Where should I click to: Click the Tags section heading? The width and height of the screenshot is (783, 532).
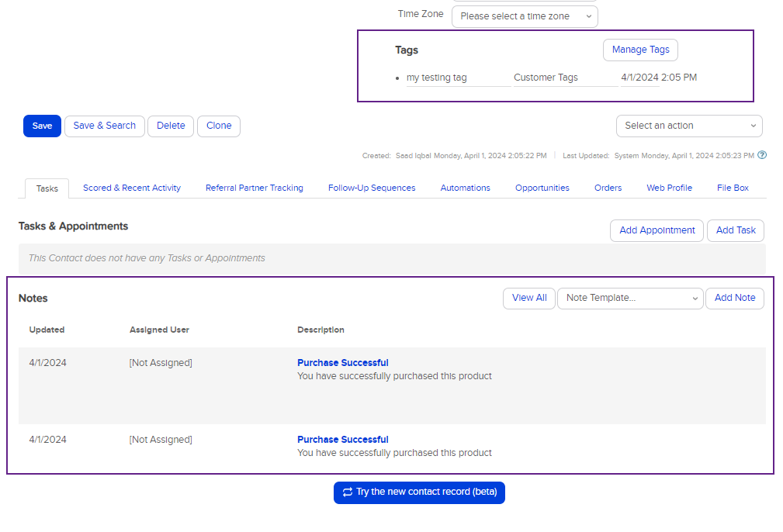(x=407, y=50)
